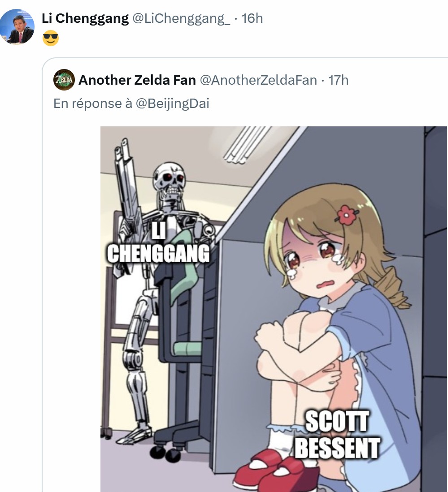Click the LI CHENGGANG caption on the meme

(158, 243)
